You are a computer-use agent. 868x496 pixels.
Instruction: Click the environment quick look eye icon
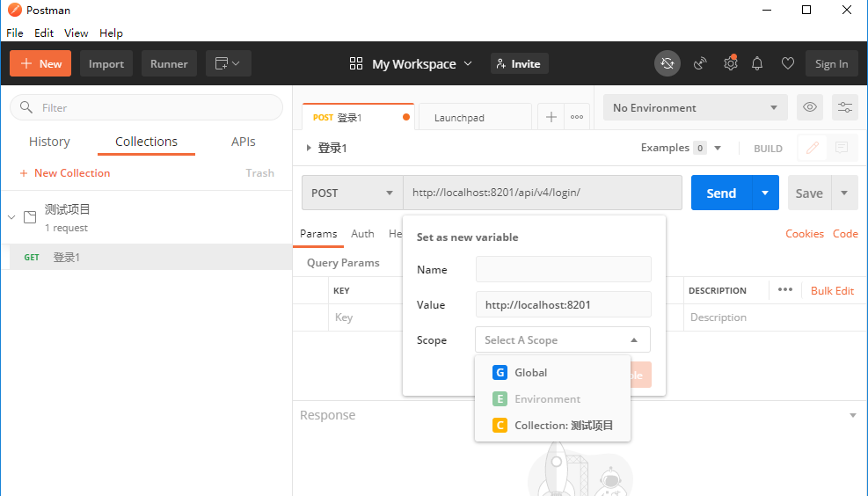click(810, 107)
